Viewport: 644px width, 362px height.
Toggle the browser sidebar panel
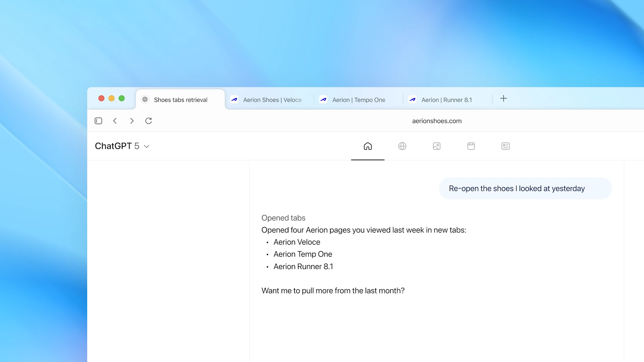coord(98,121)
